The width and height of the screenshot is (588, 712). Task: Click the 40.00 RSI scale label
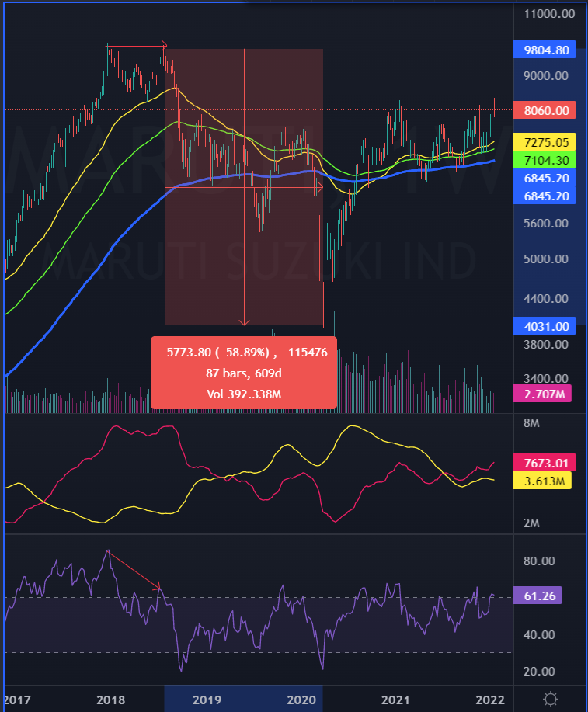click(x=539, y=634)
